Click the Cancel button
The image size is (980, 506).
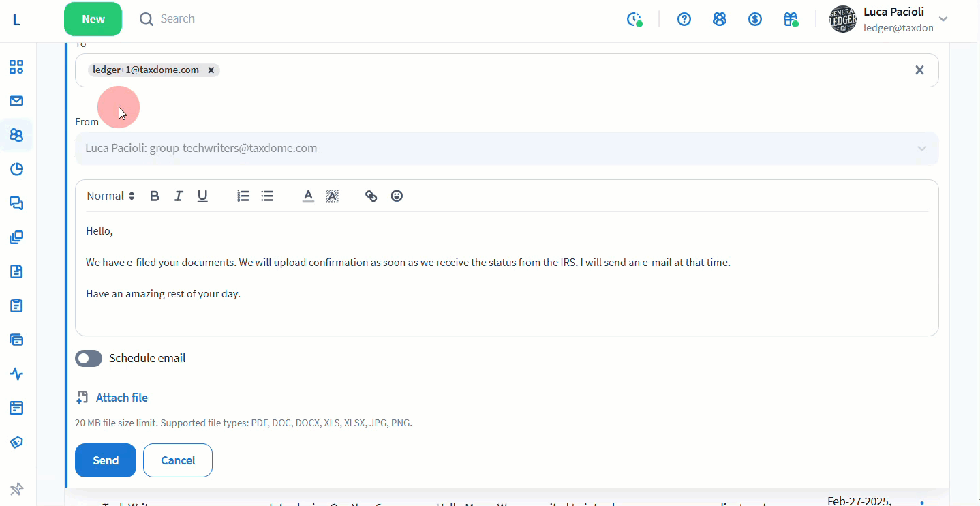tap(178, 460)
